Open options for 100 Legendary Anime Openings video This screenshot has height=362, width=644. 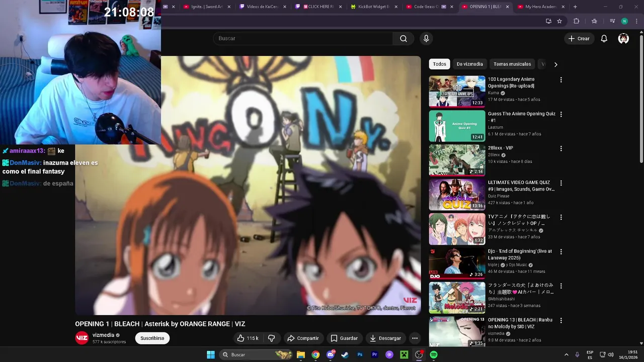point(561,80)
